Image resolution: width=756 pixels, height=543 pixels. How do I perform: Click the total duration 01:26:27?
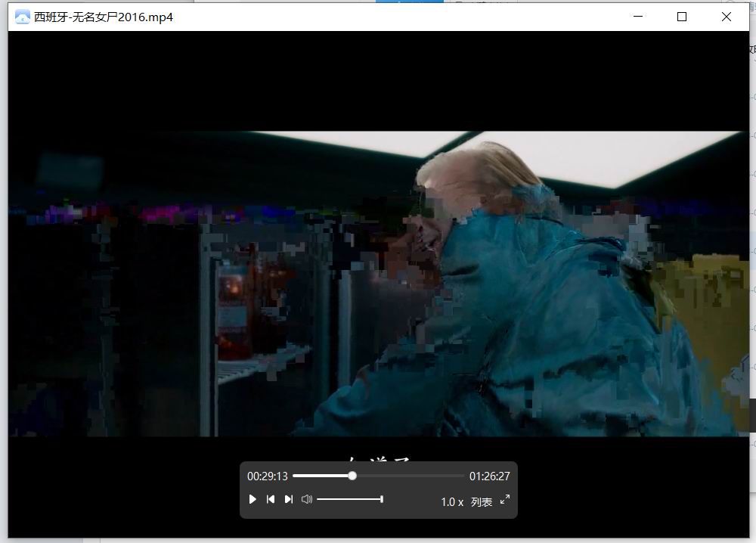pyautogui.click(x=489, y=476)
